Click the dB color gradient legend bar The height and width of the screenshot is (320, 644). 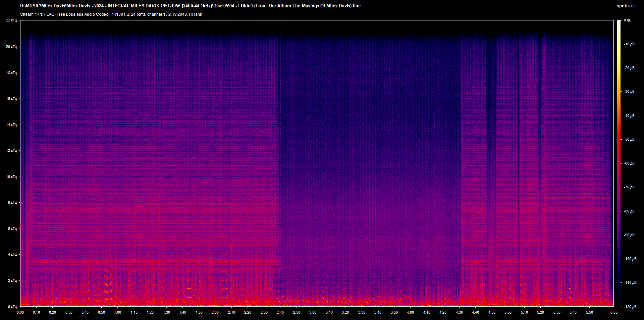pos(619,163)
